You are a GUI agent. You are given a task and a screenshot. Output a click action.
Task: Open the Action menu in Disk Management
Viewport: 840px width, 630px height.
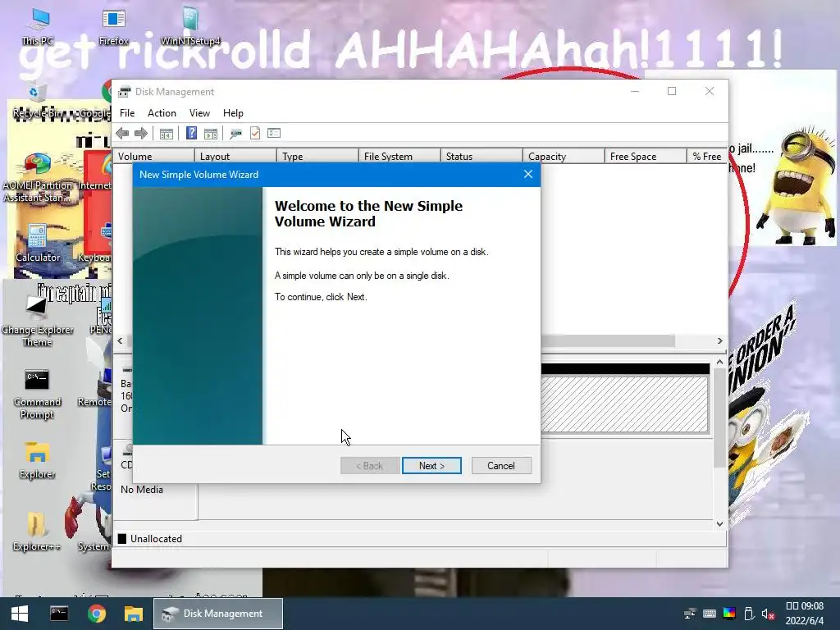[x=162, y=113]
